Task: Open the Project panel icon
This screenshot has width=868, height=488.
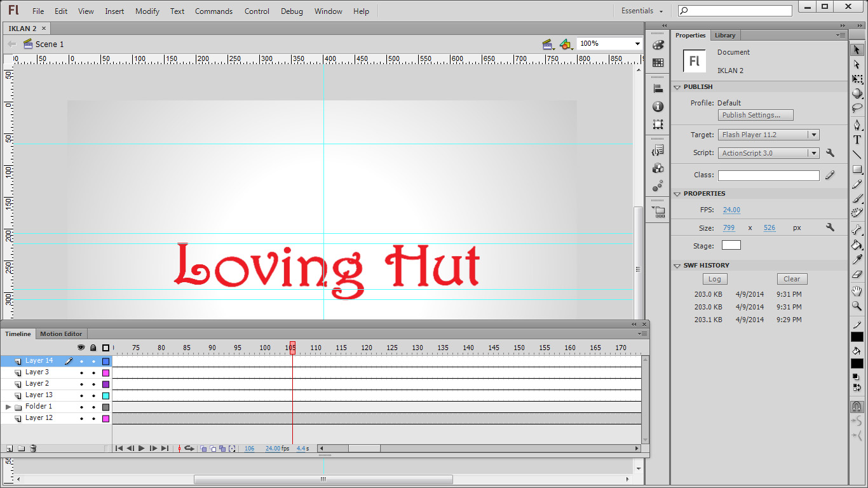Action: coord(658,212)
